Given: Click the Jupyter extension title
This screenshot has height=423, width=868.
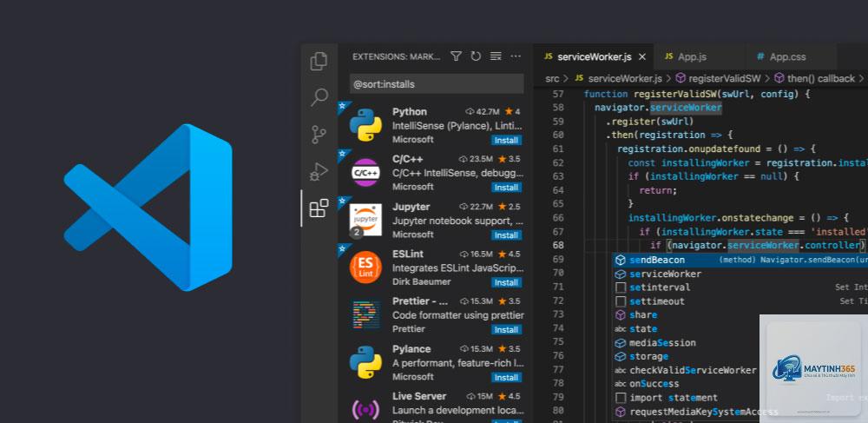Looking at the screenshot, I should pos(411,207).
